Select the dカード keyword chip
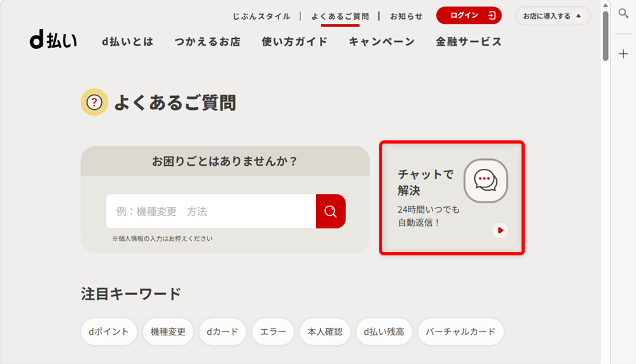The width and height of the screenshot is (636, 364). 223,332
